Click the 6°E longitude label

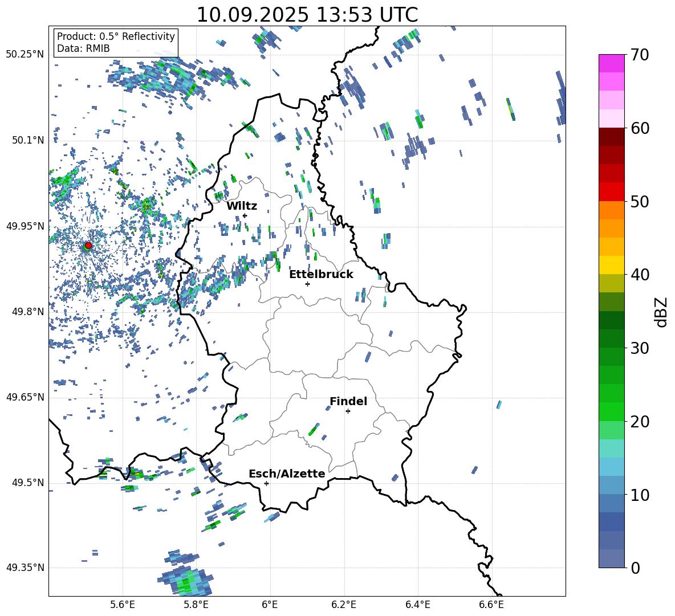[x=270, y=605]
